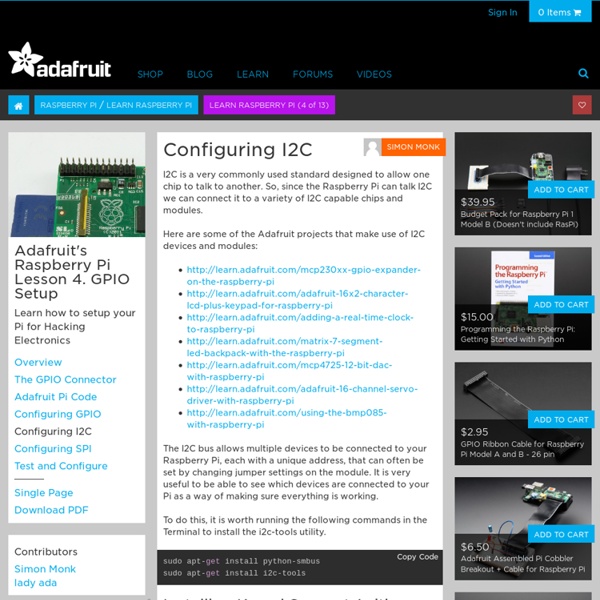
Task: Open the FORUMS menu item
Action: (x=313, y=74)
